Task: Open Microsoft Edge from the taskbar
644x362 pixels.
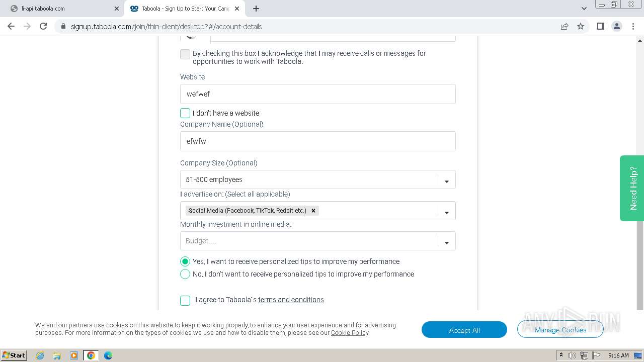Action: click(x=108, y=355)
